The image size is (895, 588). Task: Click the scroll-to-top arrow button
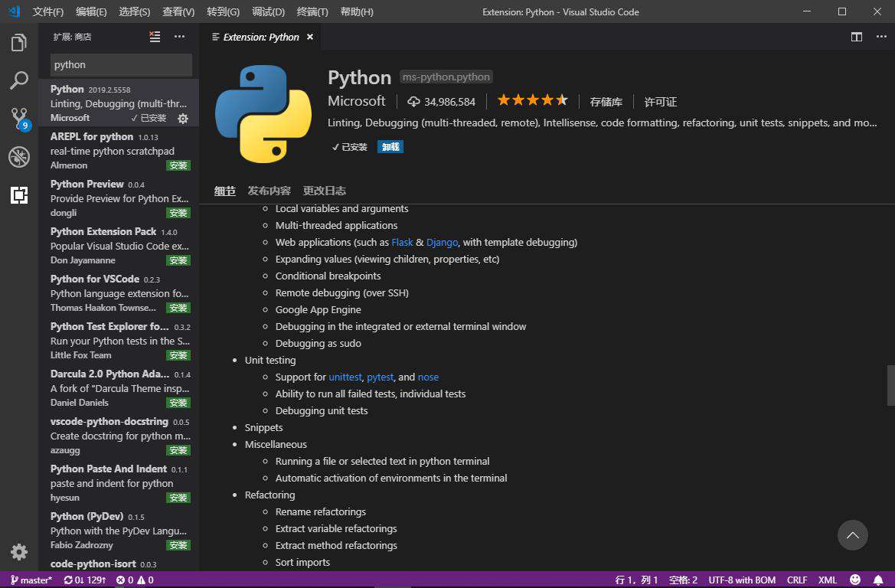853,535
